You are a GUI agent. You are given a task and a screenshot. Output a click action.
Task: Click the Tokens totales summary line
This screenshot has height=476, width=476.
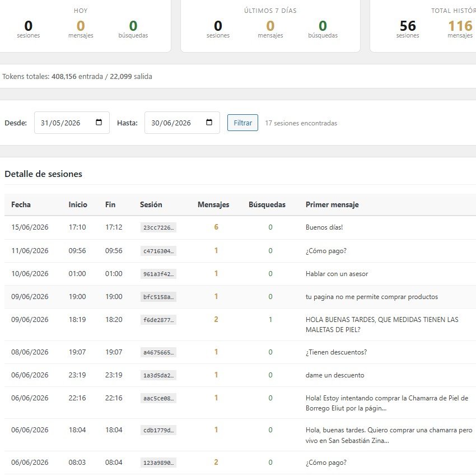77,77
